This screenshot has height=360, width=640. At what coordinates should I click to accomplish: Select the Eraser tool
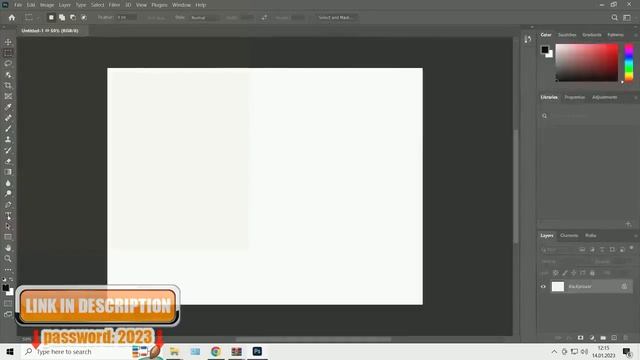(x=8, y=161)
